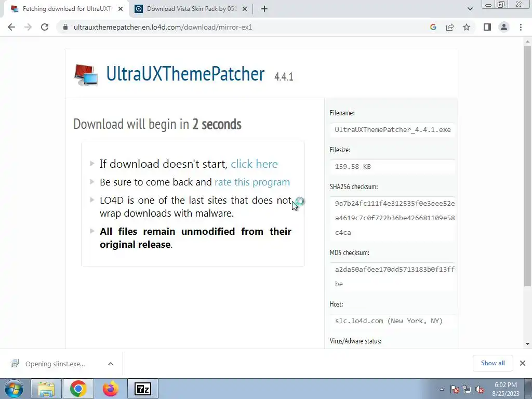Click the UltraUXThemePatcher logo image
Viewport: 532px width, 399px height.
click(x=86, y=74)
